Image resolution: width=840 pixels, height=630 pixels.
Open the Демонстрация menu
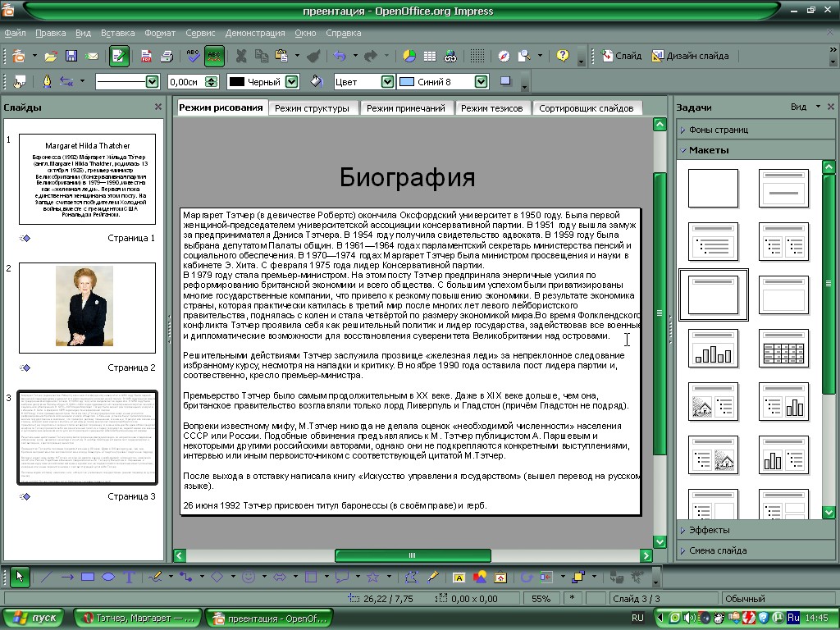[x=255, y=33]
